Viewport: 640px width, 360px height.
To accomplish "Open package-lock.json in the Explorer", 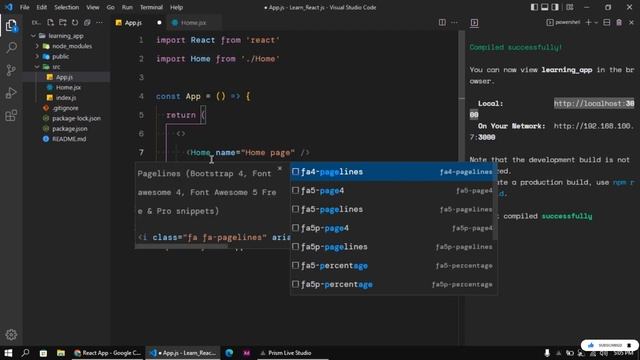I will [x=76, y=118].
